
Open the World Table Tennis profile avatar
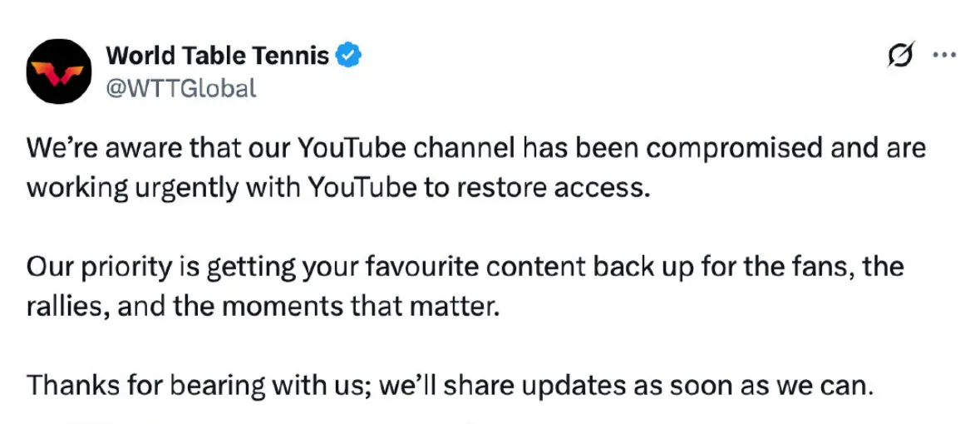(59, 71)
